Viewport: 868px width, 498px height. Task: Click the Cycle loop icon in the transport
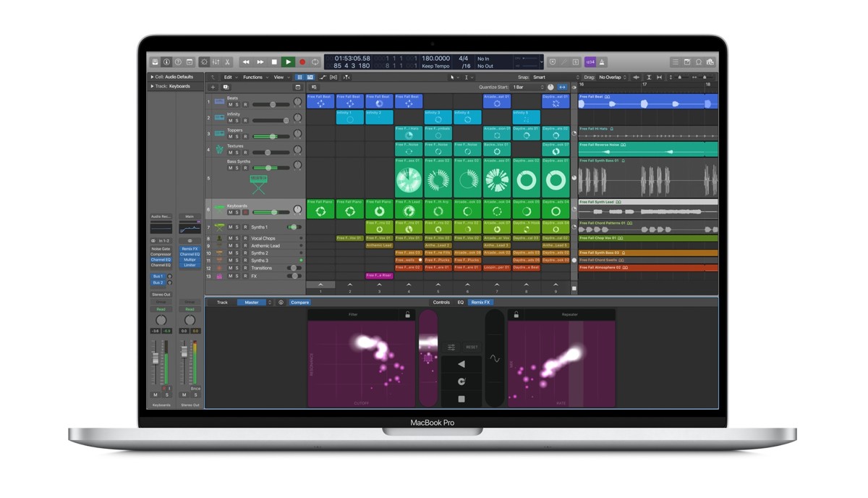pos(315,62)
